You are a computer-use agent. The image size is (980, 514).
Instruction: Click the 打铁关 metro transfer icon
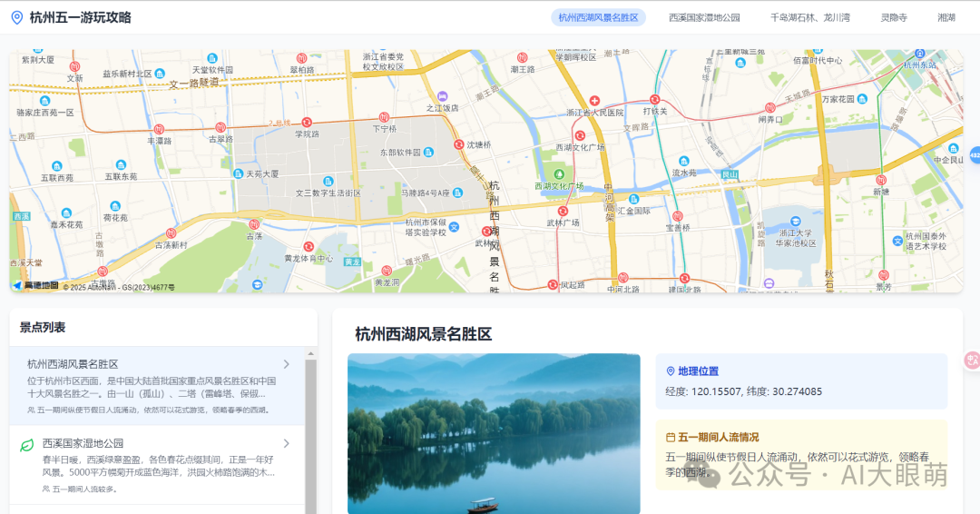(x=654, y=99)
